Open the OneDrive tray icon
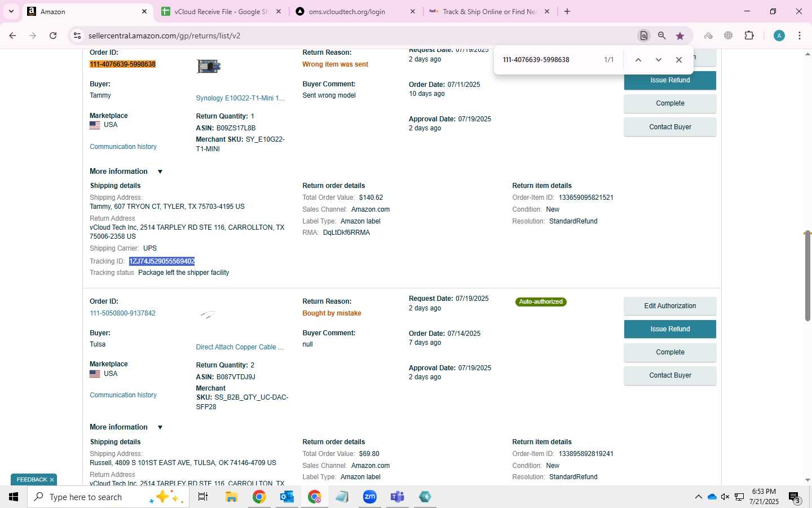The width and height of the screenshot is (812, 508). (712, 497)
